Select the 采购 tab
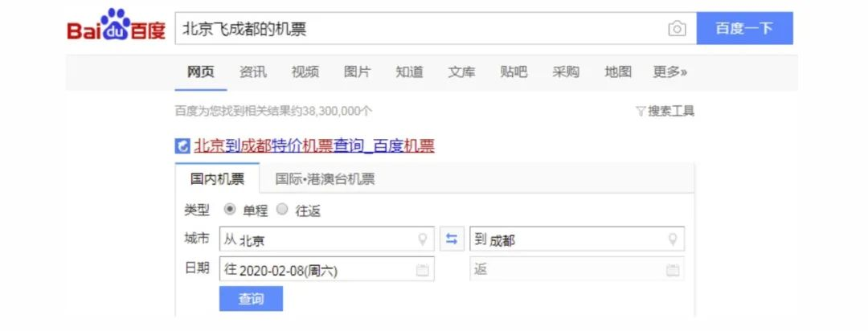This screenshot has height=331, width=868. [x=566, y=72]
